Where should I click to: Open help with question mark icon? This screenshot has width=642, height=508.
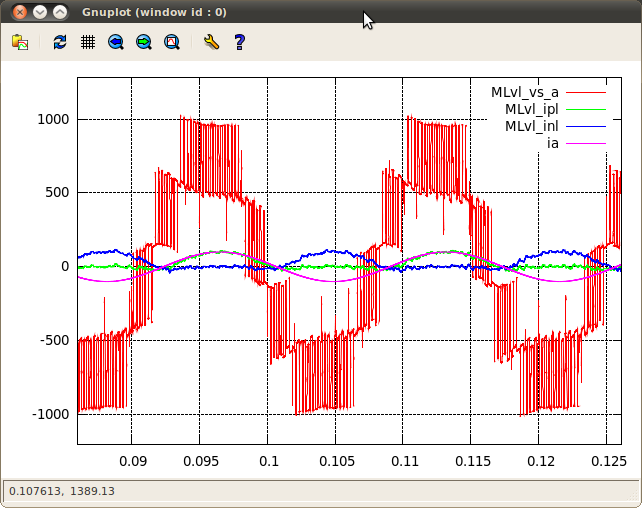coord(239,42)
